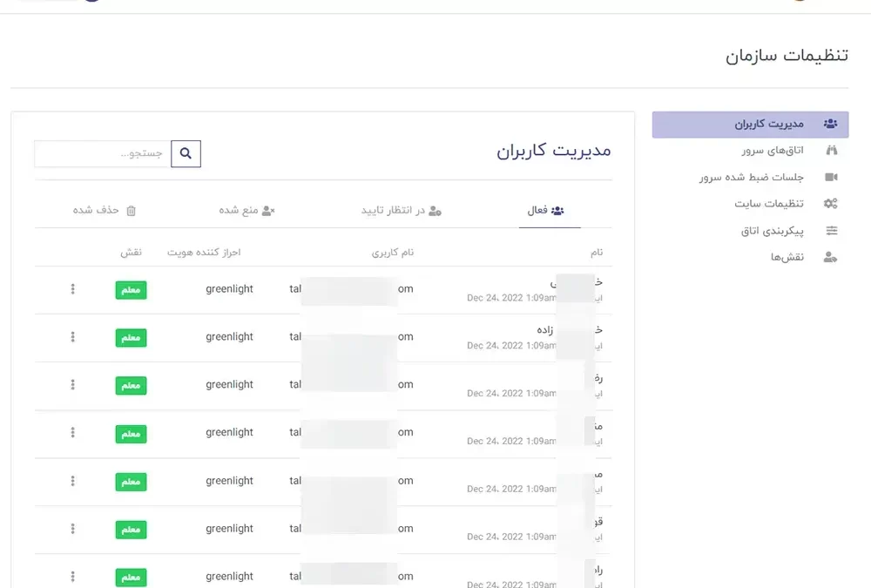This screenshot has height=588, width=871.
Task: Open three-dot menu for second user row
Action: pyautogui.click(x=73, y=337)
